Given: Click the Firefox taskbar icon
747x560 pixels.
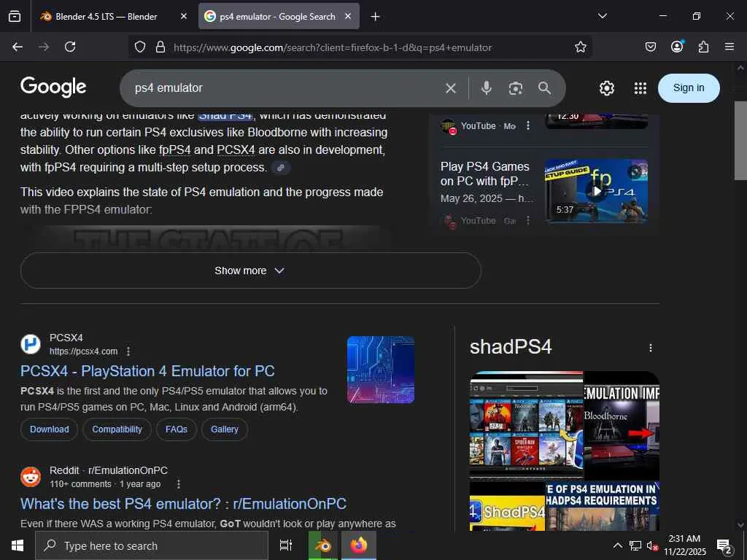Looking at the screenshot, I should coord(359,545).
